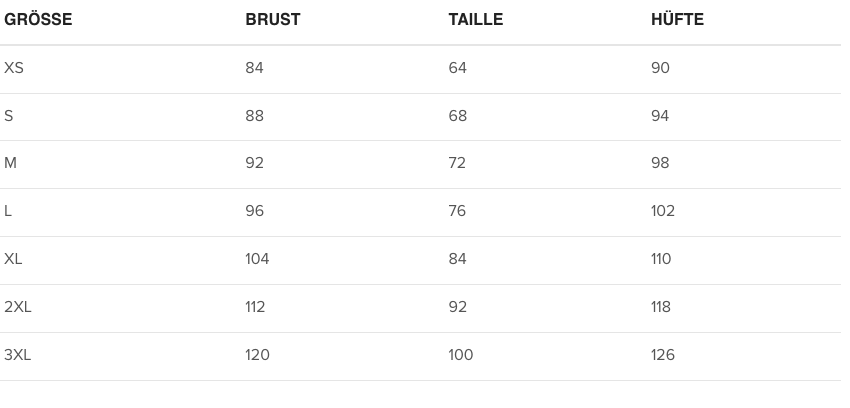This screenshot has height=408, width=850.
Task: Select the XS size row label
Action: point(14,68)
